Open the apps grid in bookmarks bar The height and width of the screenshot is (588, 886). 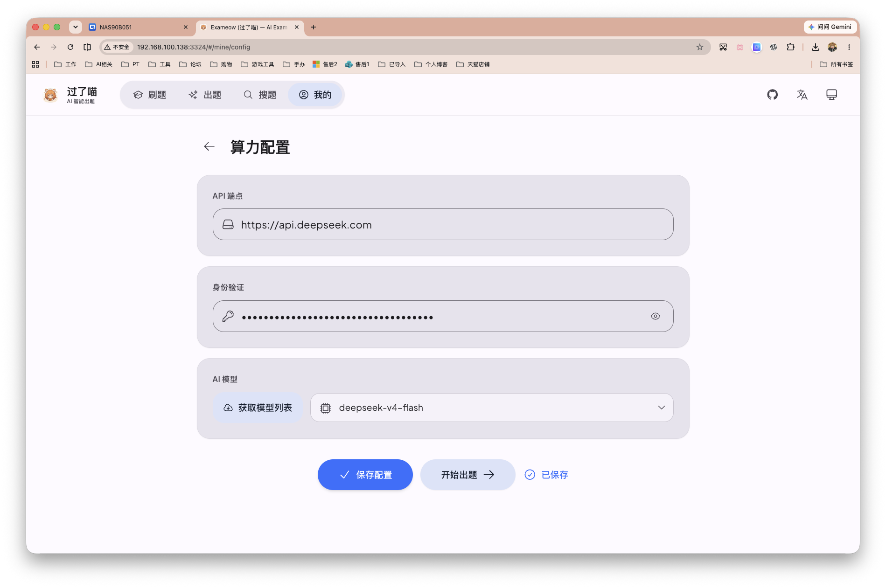point(35,64)
